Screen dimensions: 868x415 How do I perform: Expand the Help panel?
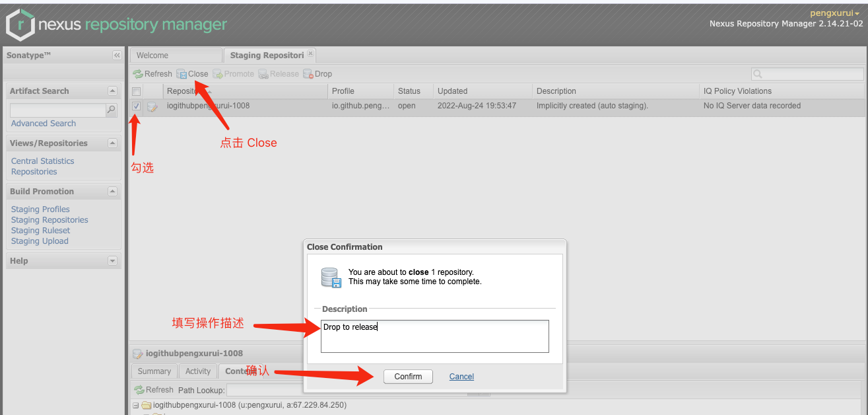112,261
